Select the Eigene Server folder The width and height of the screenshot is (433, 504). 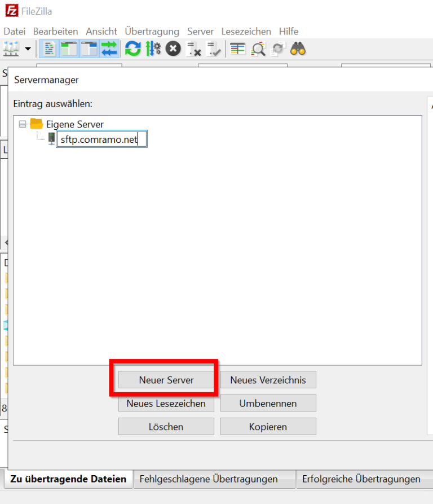pos(75,124)
